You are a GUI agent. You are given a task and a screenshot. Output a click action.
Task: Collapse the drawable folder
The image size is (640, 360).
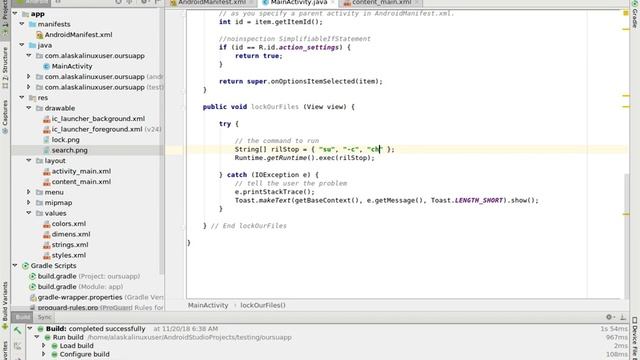(x=29, y=108)
